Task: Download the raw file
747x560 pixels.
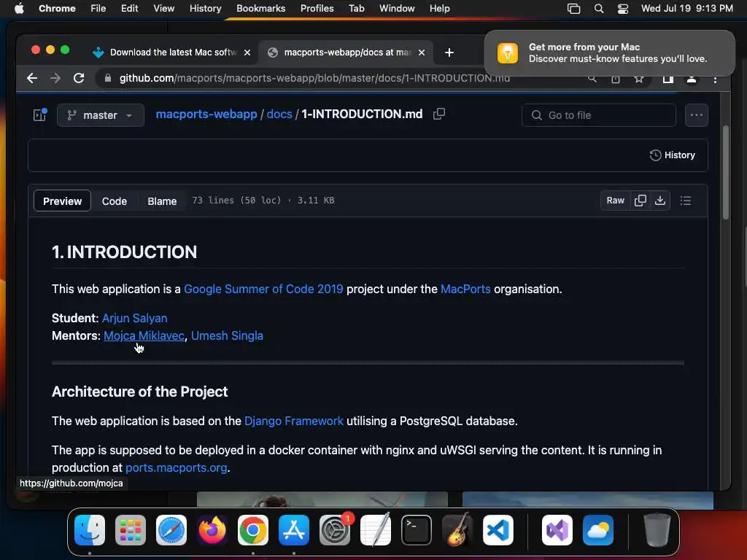Action: click(x=659, y=201)
